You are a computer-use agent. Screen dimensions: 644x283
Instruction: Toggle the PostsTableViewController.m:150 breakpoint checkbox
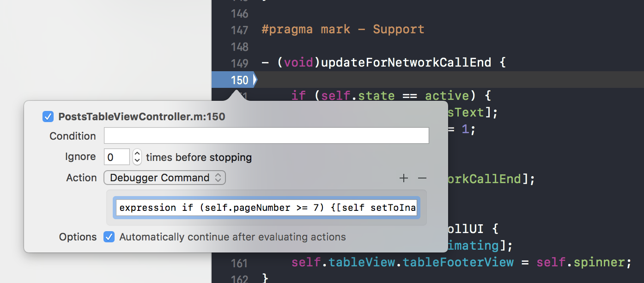pos(48,117)
